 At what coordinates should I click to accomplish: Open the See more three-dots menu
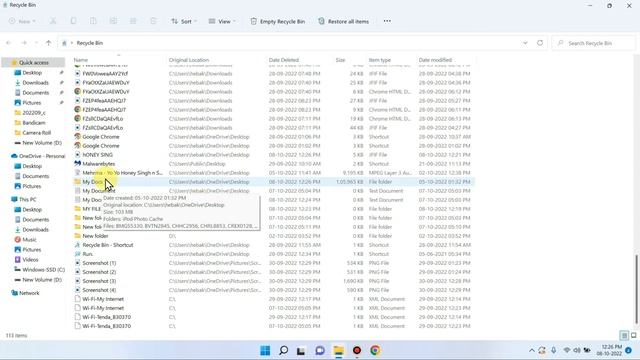coord(387,21)
